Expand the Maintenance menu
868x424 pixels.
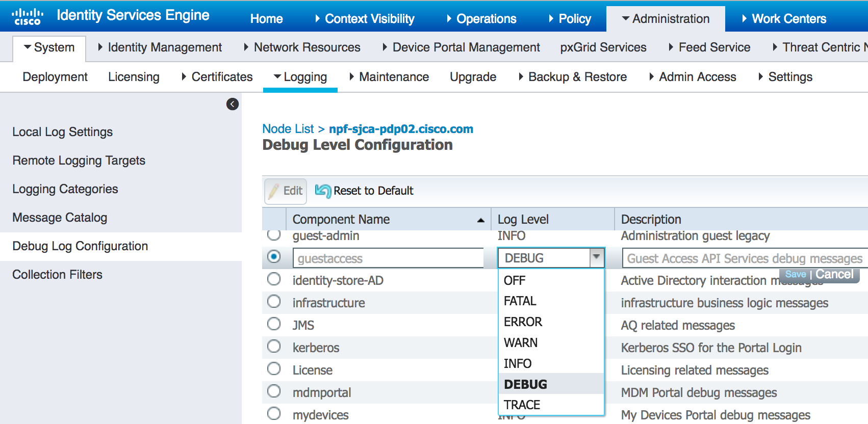(389, 77)
